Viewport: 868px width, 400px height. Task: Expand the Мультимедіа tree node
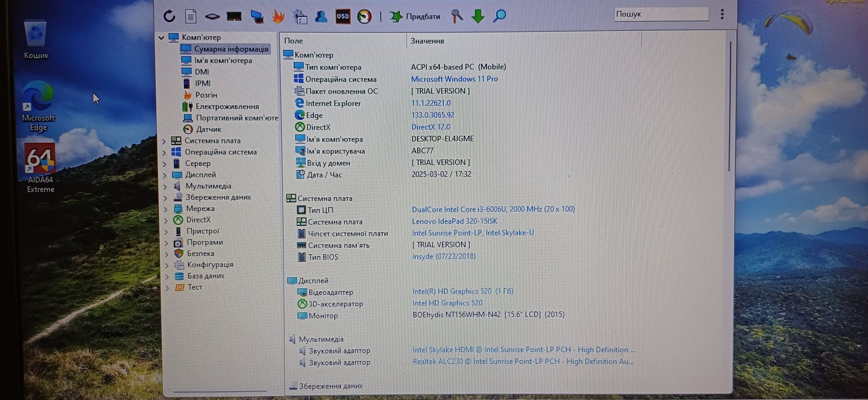coord(165,186)
